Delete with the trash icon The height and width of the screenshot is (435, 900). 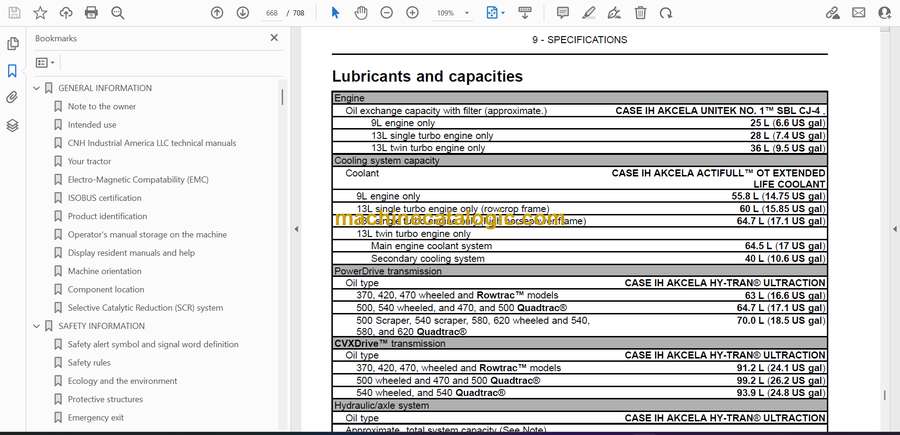click(640, 13)
